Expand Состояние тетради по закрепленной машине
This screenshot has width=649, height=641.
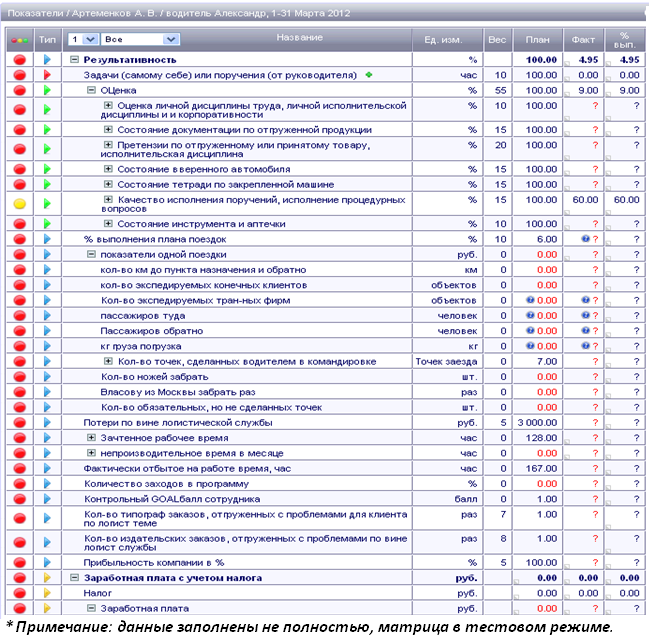pyautogui.click(x=108, y=184)
